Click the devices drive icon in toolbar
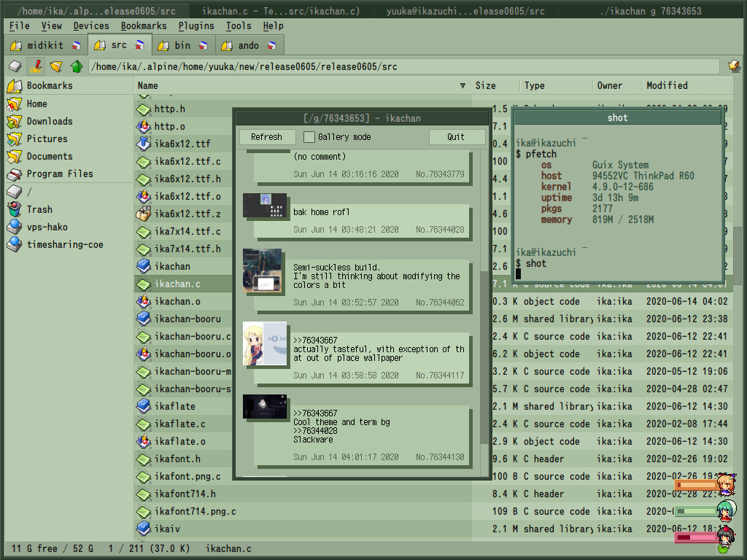This screenshot has height=560, width=747. 15,66
